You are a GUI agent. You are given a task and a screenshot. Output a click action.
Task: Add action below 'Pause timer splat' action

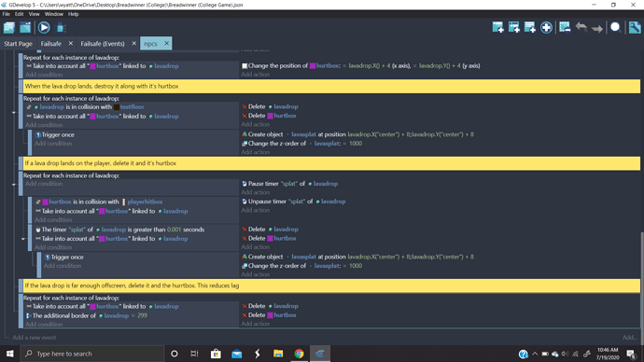point(256,192)
